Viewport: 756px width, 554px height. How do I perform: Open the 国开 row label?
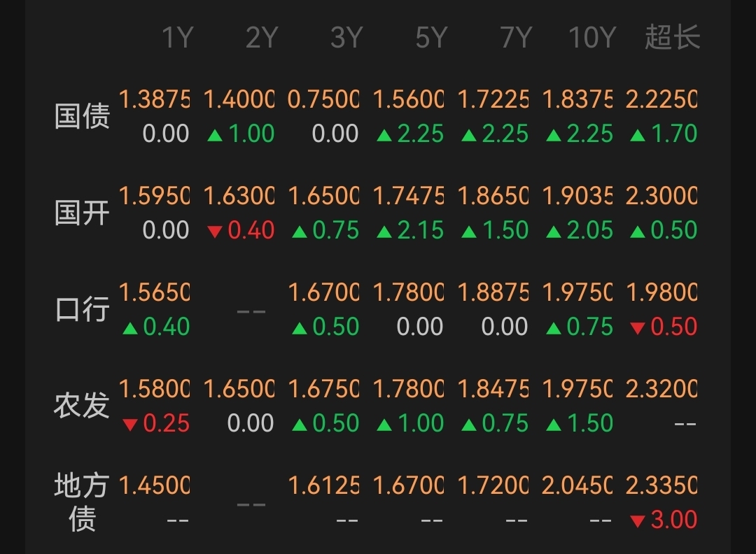[83, 213]
